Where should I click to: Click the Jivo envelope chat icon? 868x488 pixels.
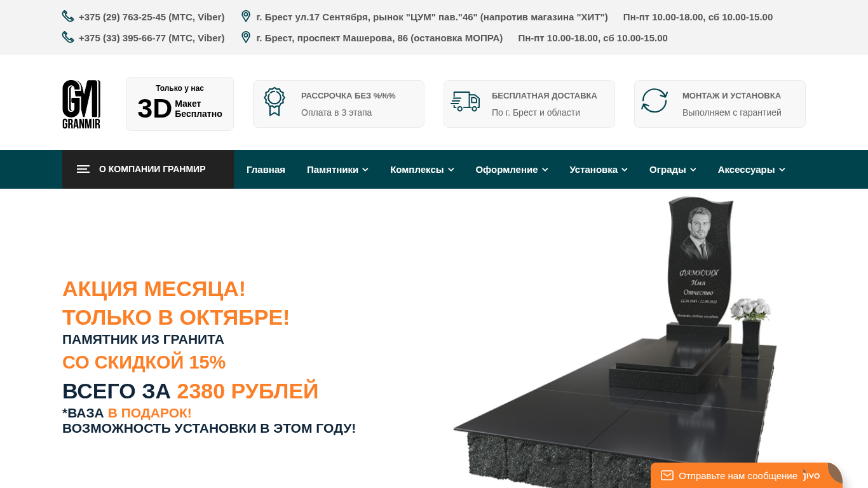pos(667,475)
